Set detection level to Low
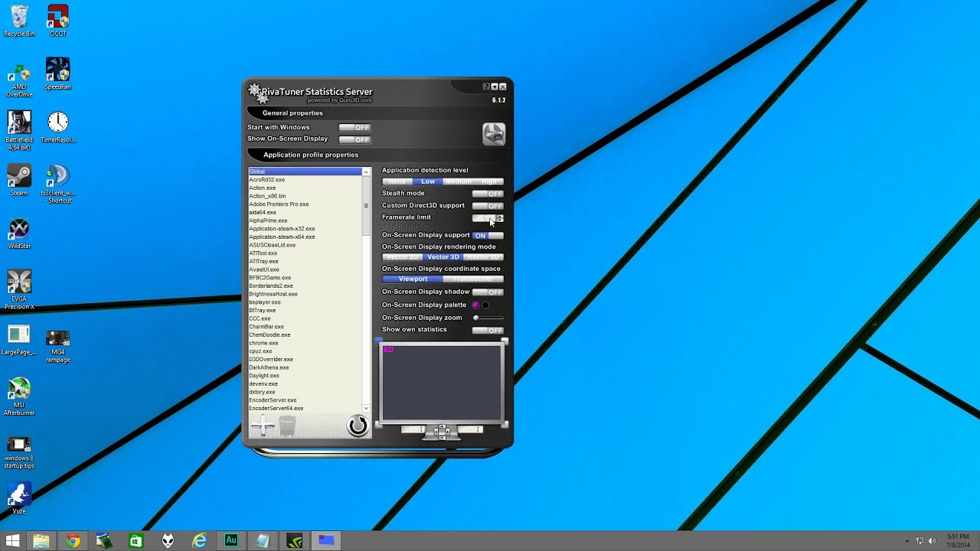The height and width of the screenshot is (551, 980). coord(428,181)
